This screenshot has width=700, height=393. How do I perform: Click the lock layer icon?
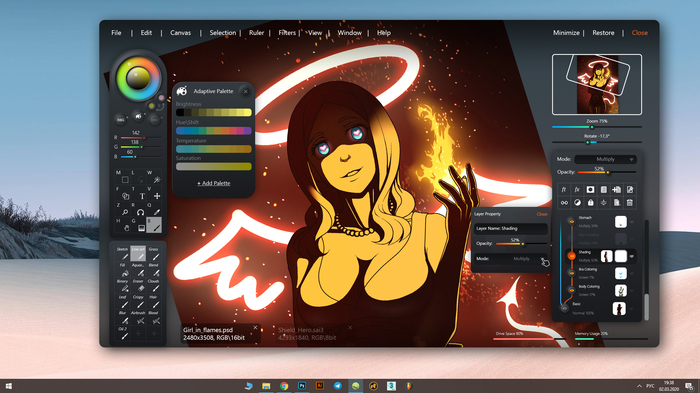pyautogui.click(x=590, y=203)
